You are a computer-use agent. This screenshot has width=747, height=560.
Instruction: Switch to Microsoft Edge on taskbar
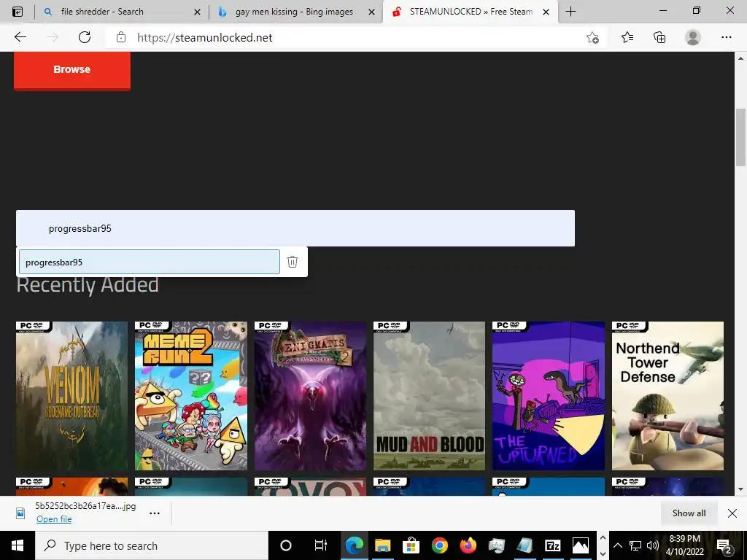tap(354, 545)
